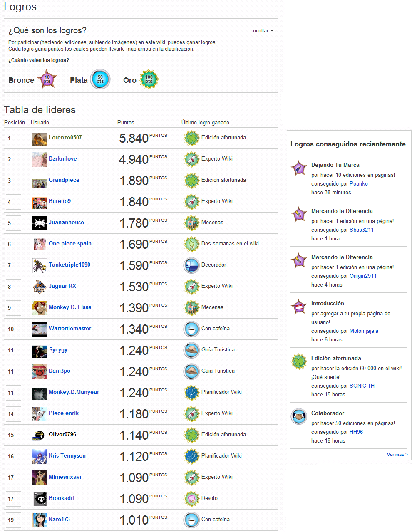Open the SONIC TH user link

(362, 386)
